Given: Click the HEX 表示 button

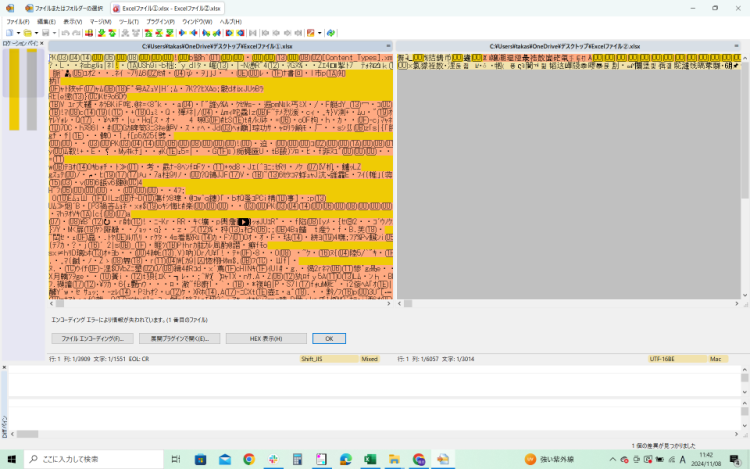Looking at the screenshot, I should pyautogui.click(x=266, y=338).
